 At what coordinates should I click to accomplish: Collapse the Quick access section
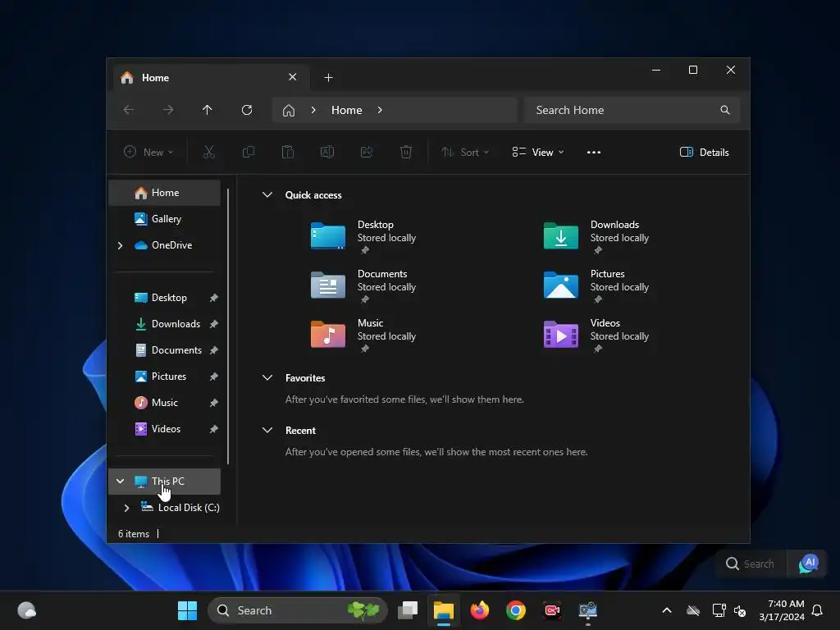tap(267, 195)
